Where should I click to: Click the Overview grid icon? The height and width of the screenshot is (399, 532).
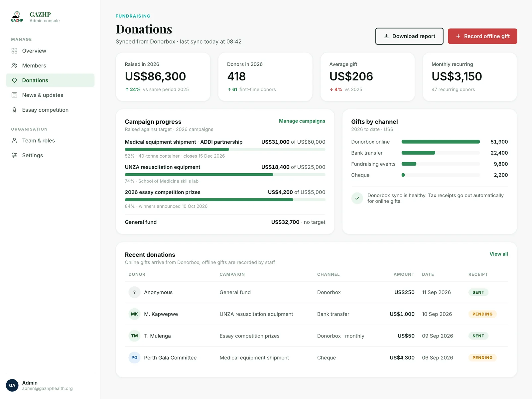pyautogui.click(x=14, y=51)
